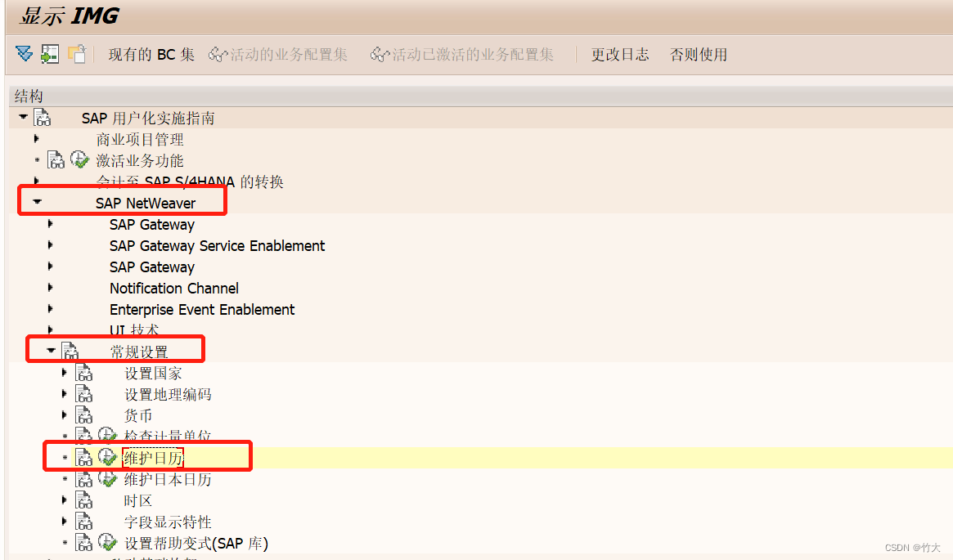Select the 维护日历 tree entry

[153, 458]
